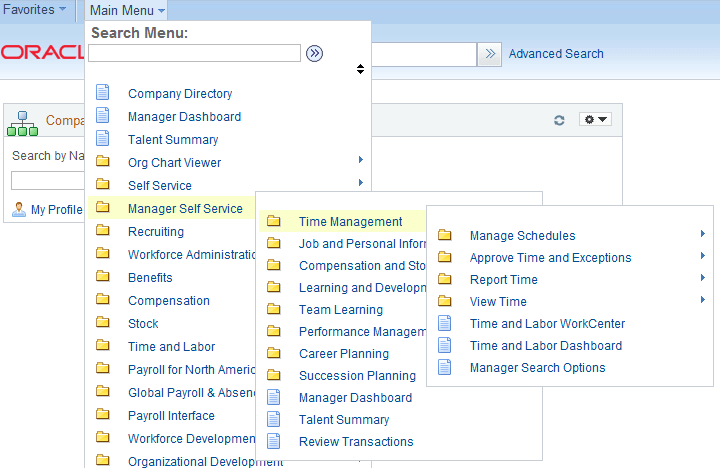Screen dimensions: 720x468
Task: Click the Time Management folder icon
Action: 274,220
